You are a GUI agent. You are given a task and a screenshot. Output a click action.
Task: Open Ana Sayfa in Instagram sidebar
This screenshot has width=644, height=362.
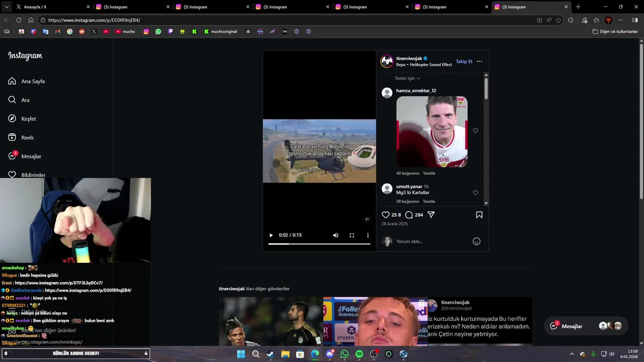[x=27, y=81]
